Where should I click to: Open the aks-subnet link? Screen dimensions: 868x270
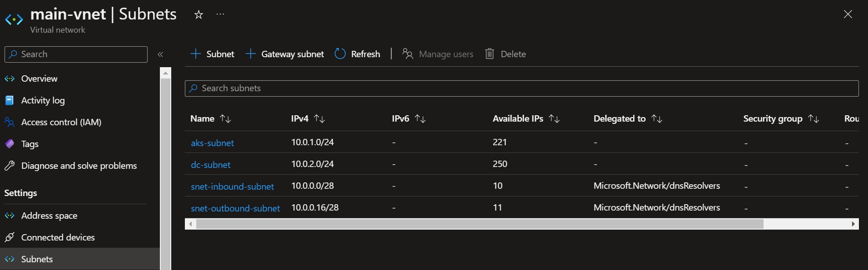[x=212, y=143]
